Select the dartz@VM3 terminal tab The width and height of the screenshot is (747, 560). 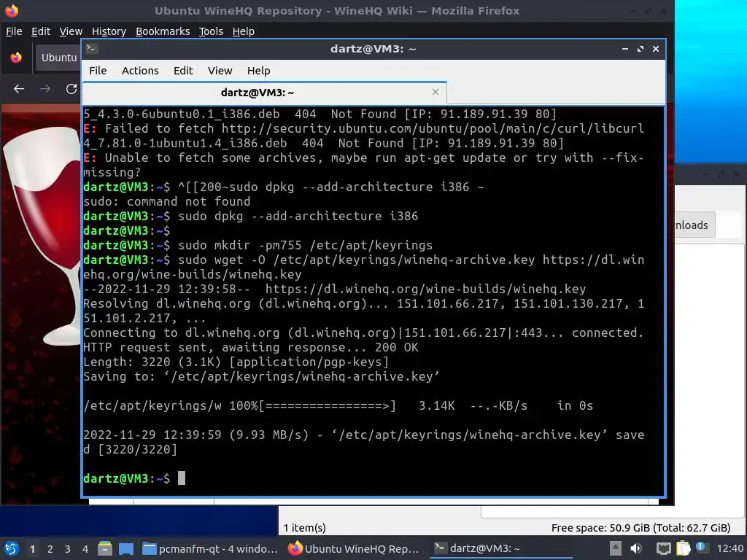point(264,93)
